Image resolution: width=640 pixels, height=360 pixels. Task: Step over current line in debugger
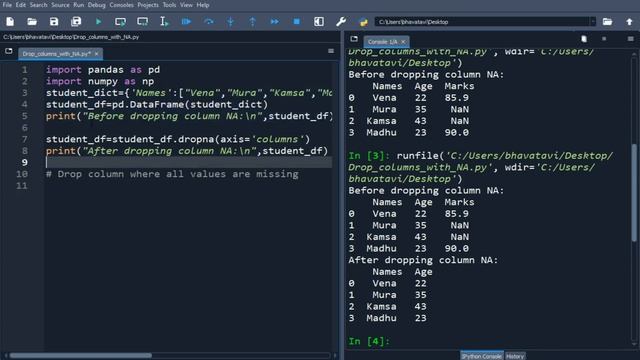[x=209, y=22]
